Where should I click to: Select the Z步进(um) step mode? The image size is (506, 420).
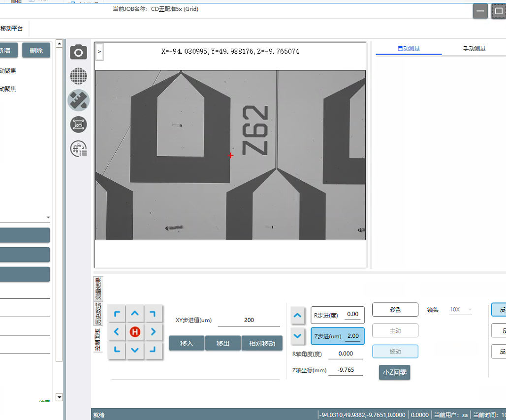[337, 336]
